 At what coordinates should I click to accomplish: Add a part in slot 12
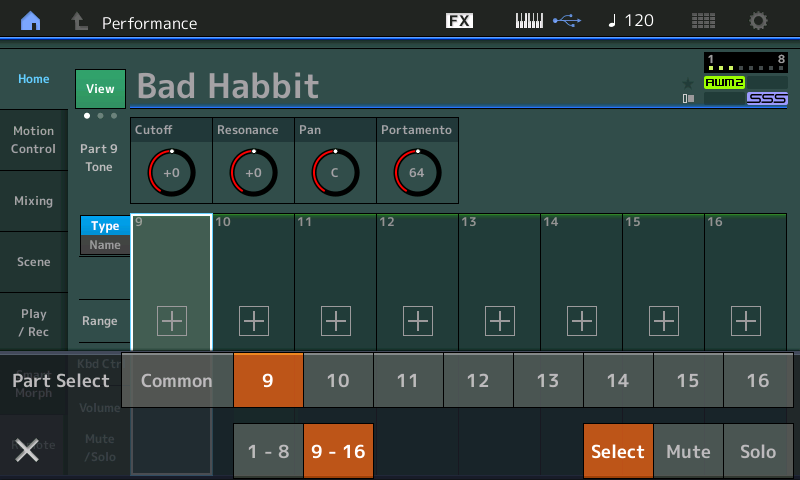418,321
